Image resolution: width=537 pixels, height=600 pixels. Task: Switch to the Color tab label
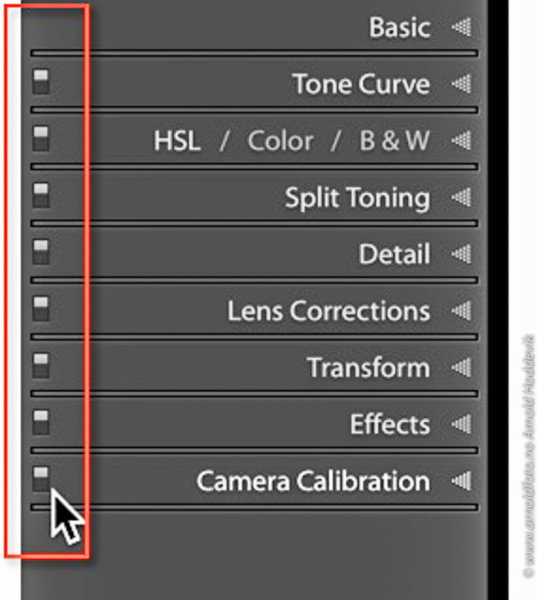click(x=281, y=140)
